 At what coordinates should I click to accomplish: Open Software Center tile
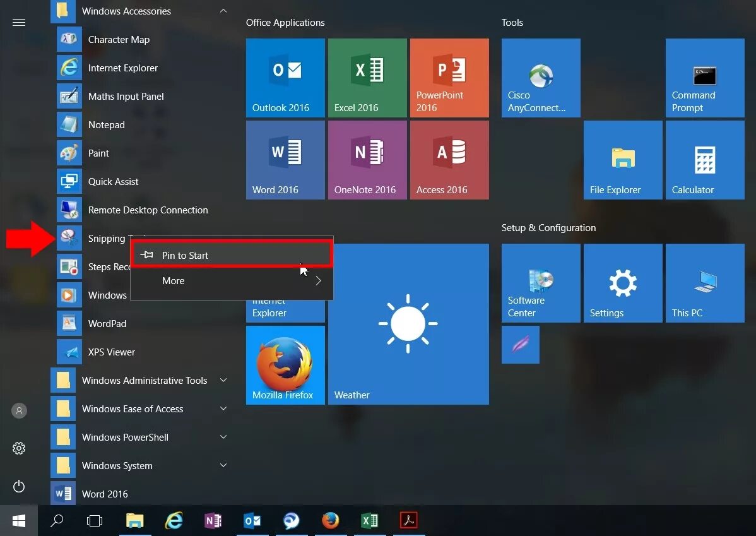541,283
